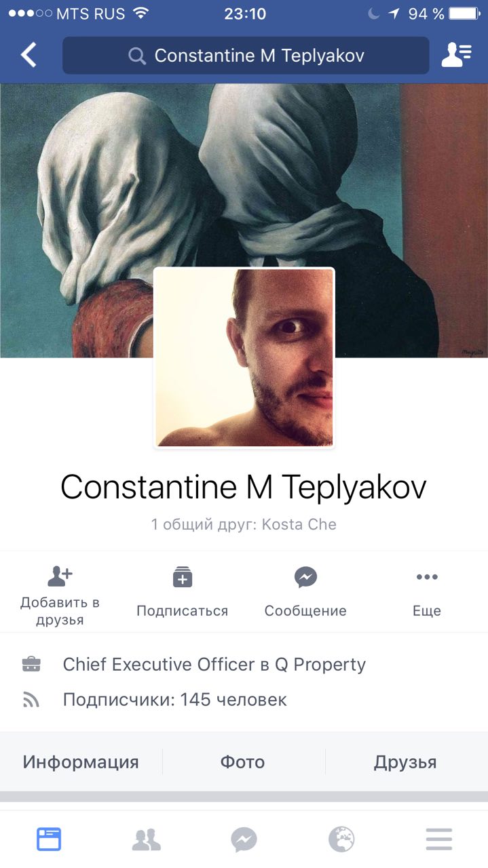Switch to the Информация tab
The height and width of the screenshot is (868, 488).
81,762
